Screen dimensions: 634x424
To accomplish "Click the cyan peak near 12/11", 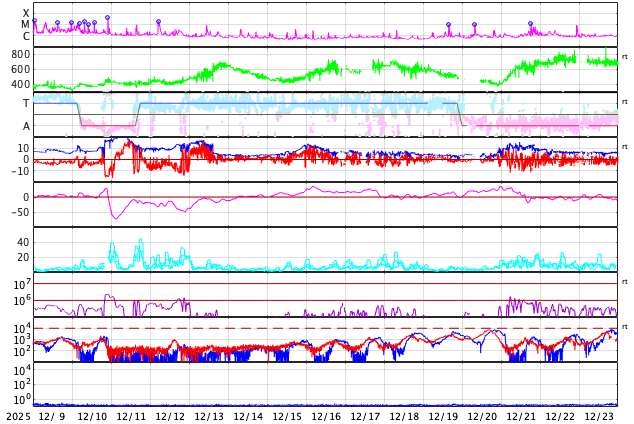I will coord(140,241).
